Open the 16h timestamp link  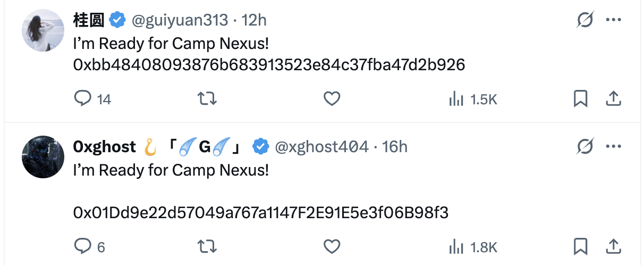395,146
